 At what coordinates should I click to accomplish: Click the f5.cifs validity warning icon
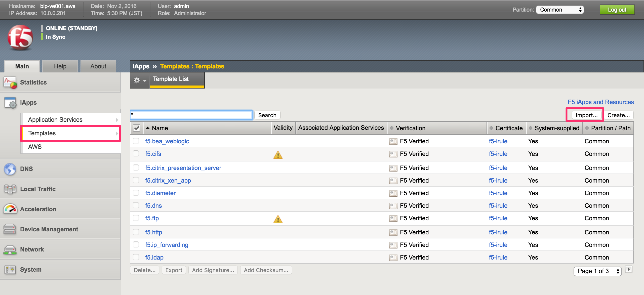[x=278, y=155]
